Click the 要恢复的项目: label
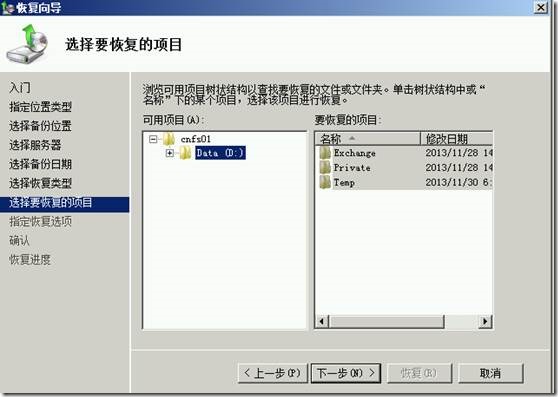Image resolution: width=558 pixels, height=397 pixels. 348,120
